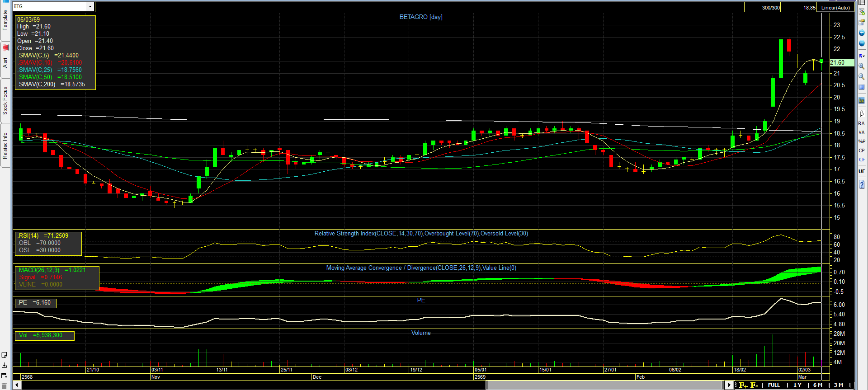The image size is (868, 390).
Task: Click the F+ increase font icon
Action: point(743,385)
